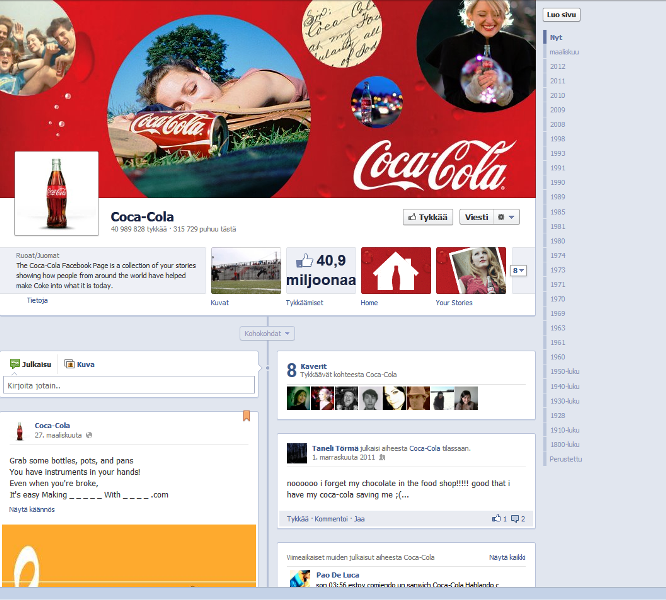
Task: Jump to 1950-luku in the timeline
Action: tap(564, 371)
